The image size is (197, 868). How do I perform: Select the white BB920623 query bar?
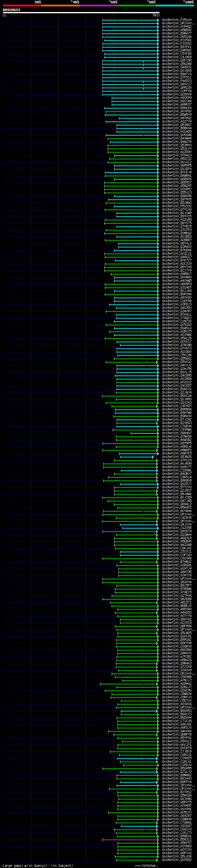point(81,12)
